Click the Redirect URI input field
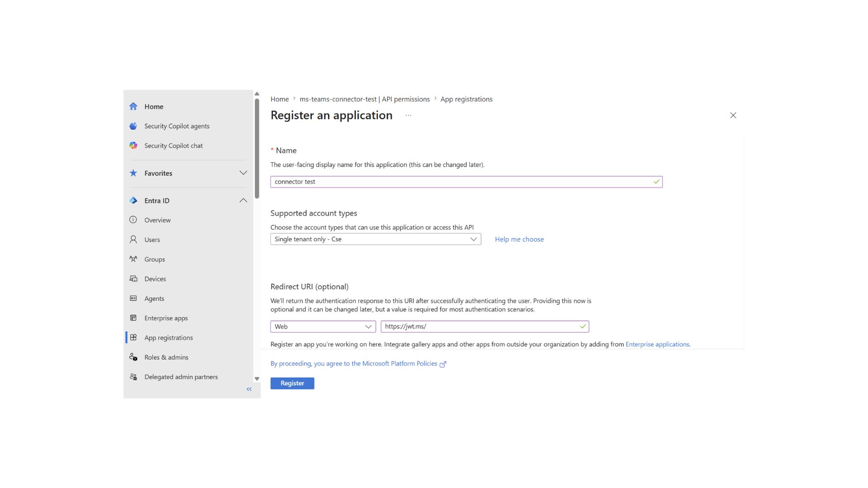 485,326
